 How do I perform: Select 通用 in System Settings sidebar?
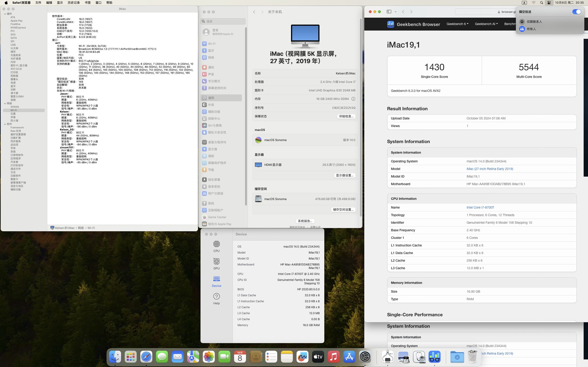[221, 98]
